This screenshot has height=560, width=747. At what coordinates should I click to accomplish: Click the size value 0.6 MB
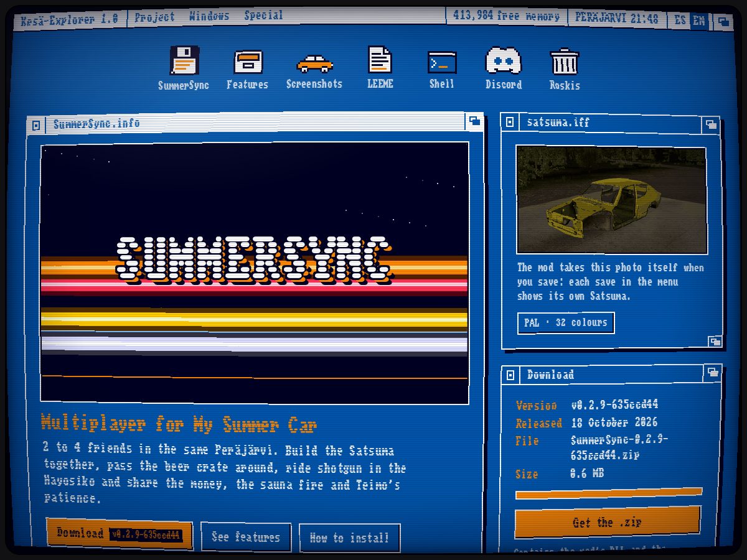[x=587, y=474]
